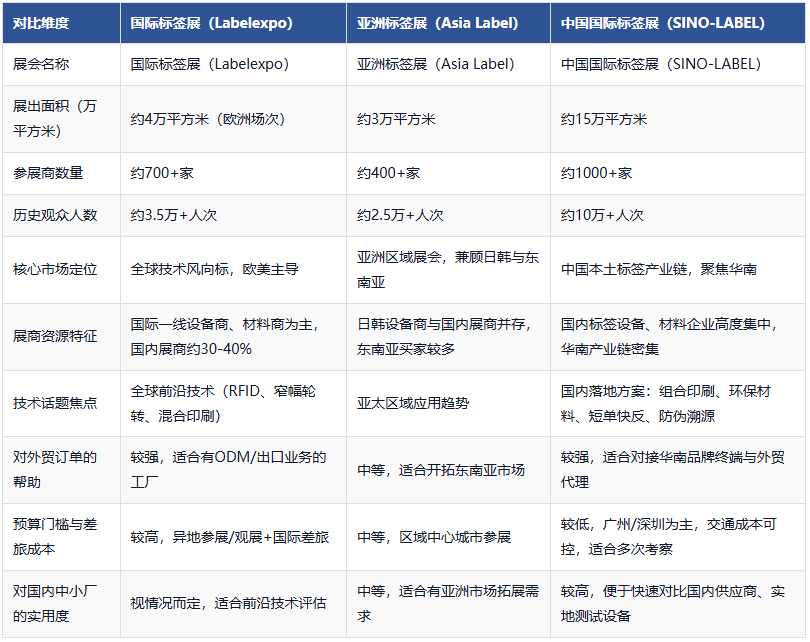Click the cell mentioning ODM/出口业务的工厂
Viewport: 810px width, 642px height.
tap(233, 470)
